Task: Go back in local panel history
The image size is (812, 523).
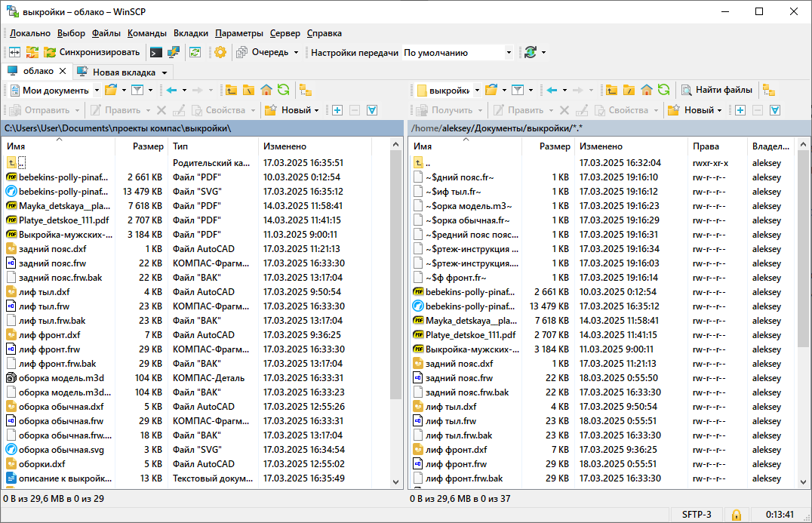Action: 171,90
